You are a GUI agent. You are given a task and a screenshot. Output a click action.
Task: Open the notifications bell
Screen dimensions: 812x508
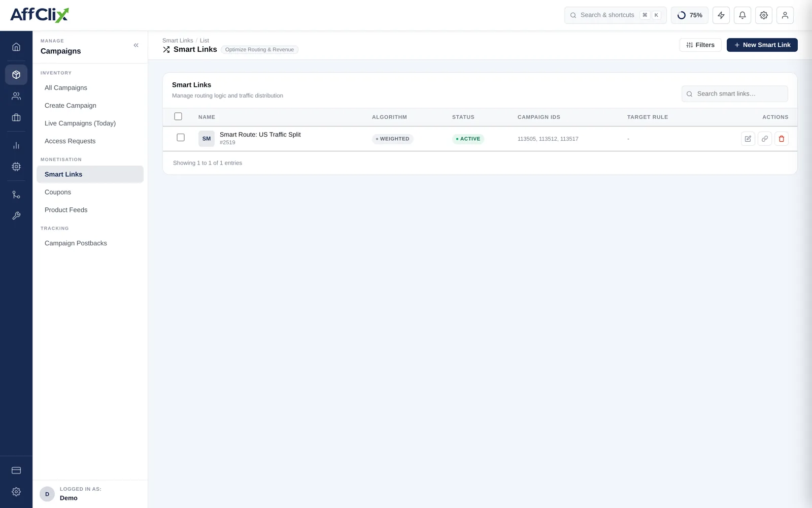tap(742, 15)
